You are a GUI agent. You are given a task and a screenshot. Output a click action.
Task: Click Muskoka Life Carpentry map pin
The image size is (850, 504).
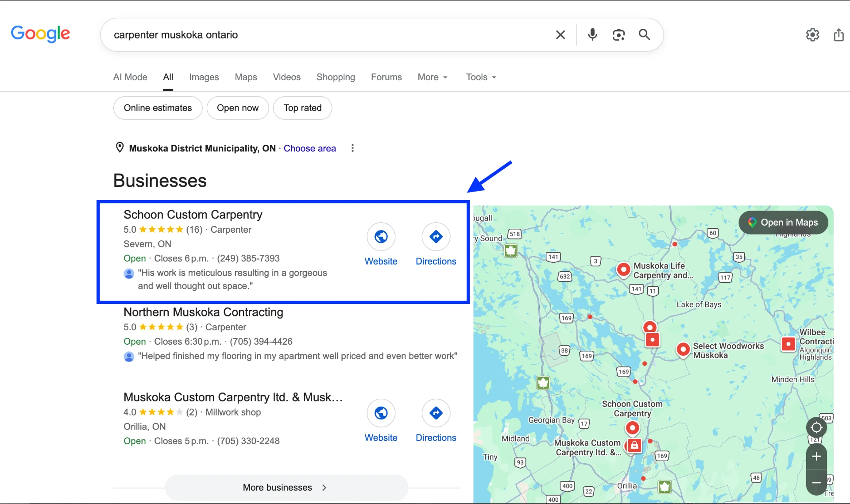coord(623,269)
